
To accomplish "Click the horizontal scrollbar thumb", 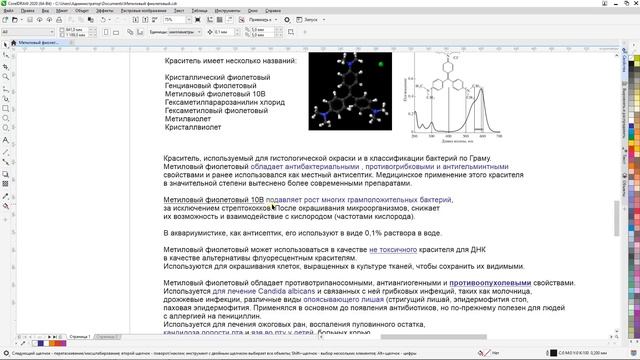I will click(x=433, y=337).
